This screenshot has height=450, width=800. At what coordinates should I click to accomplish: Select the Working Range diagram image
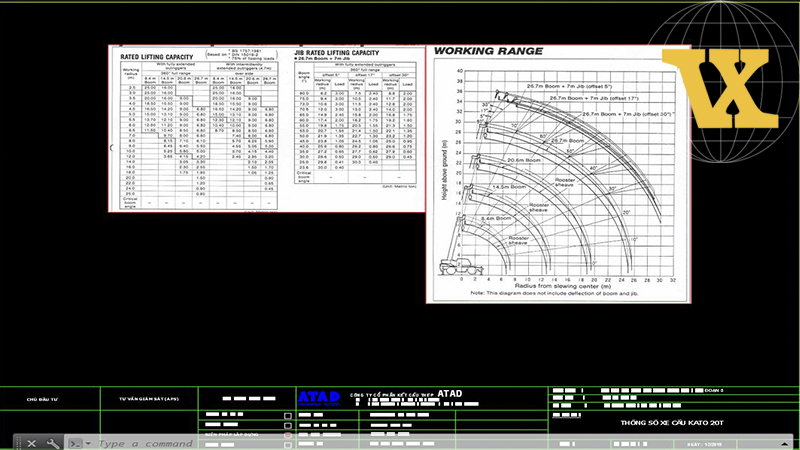(559, 174)
